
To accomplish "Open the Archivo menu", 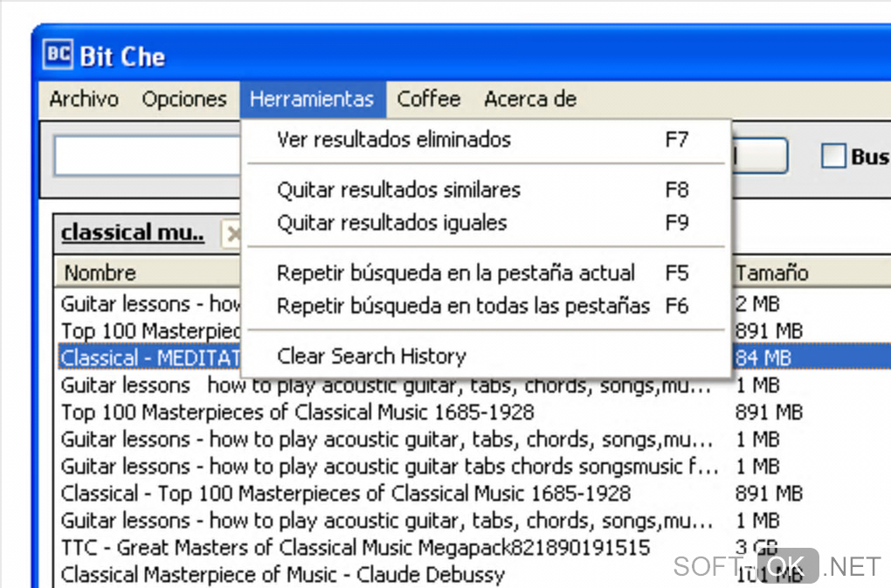I will 84,99.
